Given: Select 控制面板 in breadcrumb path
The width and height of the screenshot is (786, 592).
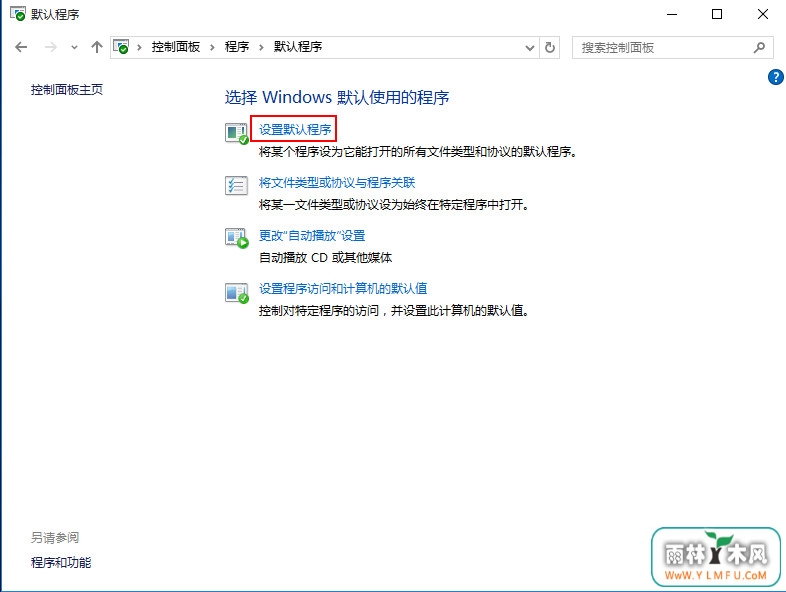Looking at the screenshot, I should coord(176,47).
